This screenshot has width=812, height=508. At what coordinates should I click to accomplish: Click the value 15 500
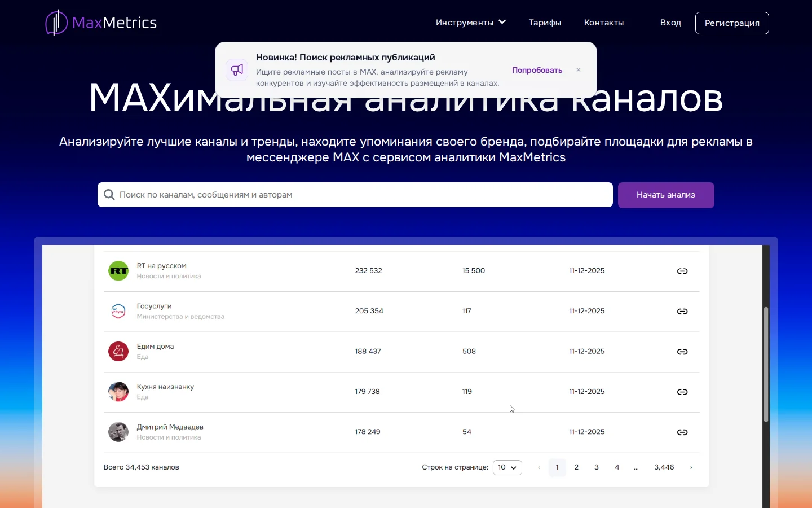(474, 271)
